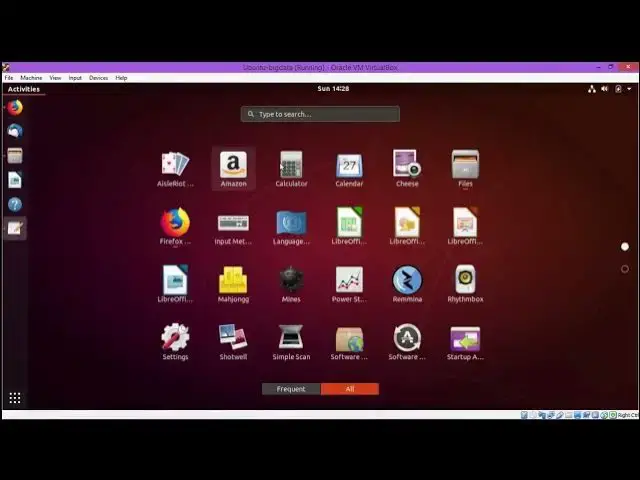Open the VirtualBox Help menu
This screenshot has width=640, height=480.
[x=121, y=78]
